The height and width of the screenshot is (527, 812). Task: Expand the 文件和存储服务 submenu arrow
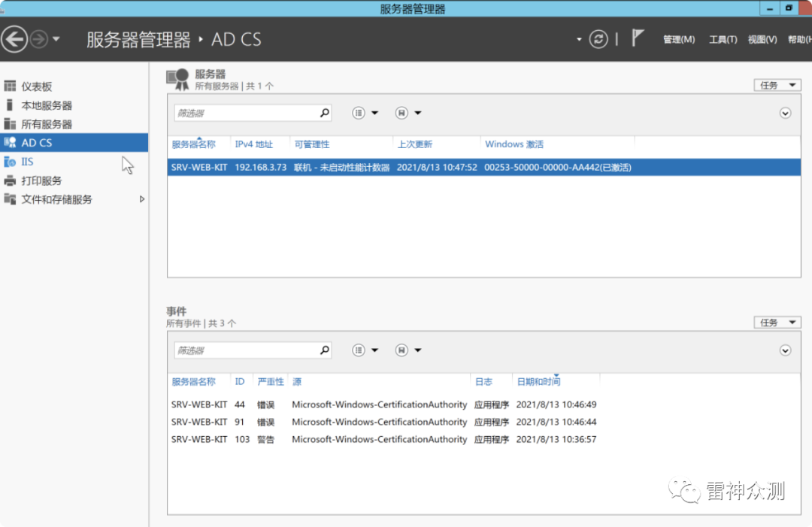142,199
